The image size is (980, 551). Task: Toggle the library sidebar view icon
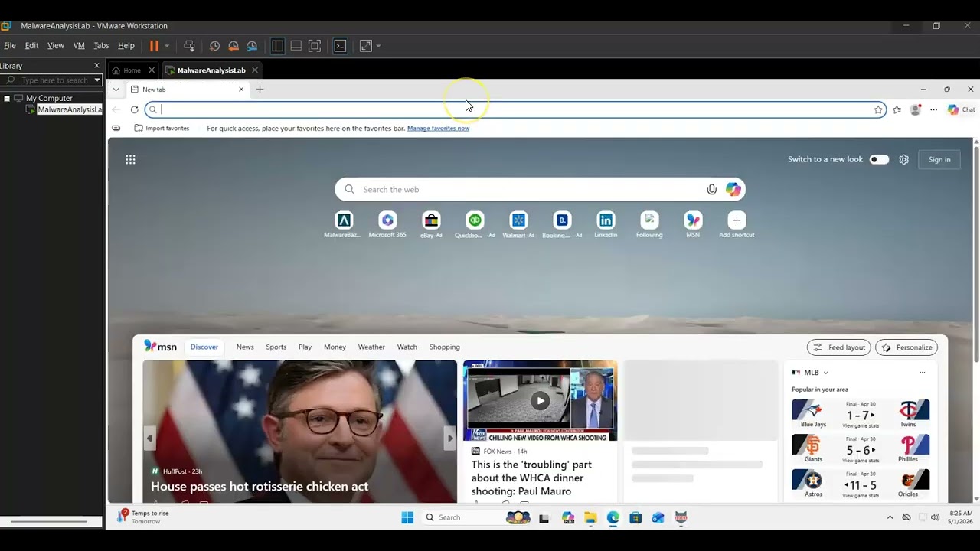click(278, 46)
